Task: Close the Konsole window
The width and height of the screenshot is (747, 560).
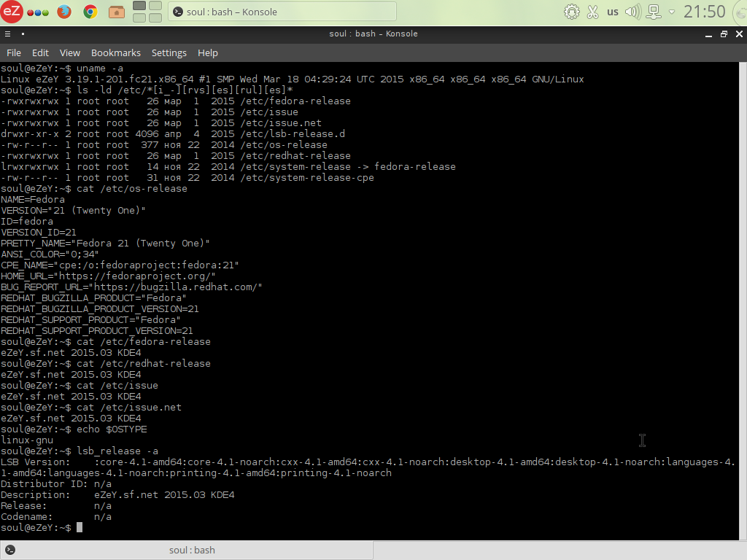Action: click(x=740, y=34)
